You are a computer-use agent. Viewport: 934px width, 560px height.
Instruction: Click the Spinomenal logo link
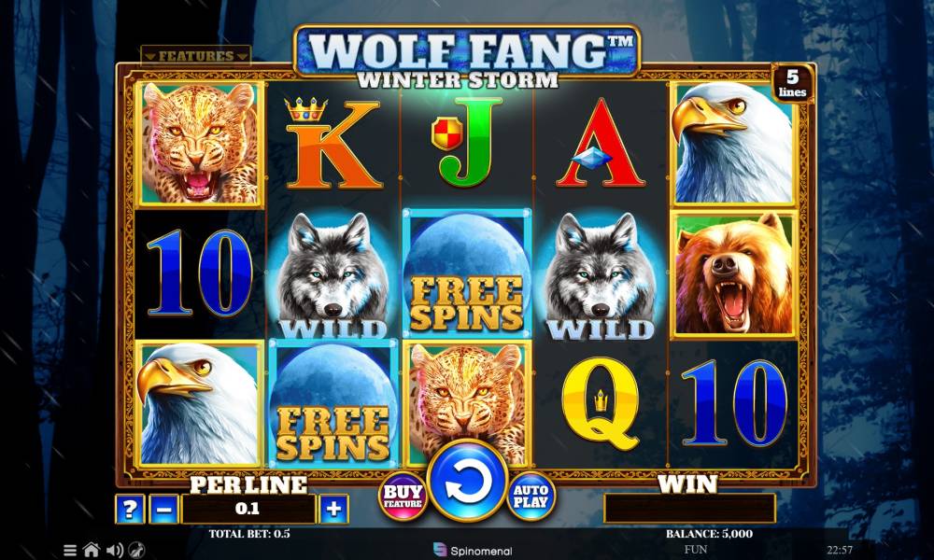click(473, 551)
